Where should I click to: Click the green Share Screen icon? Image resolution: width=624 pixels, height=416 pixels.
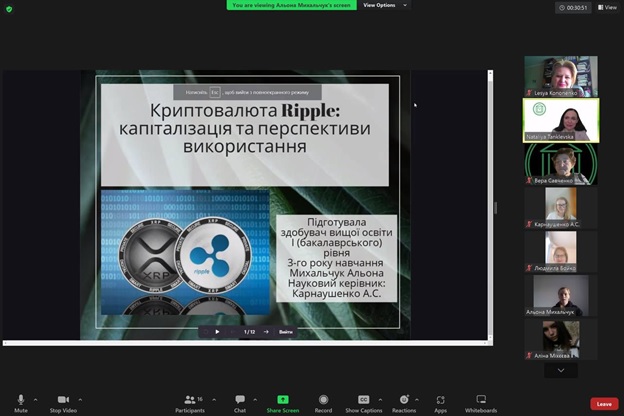[x=283, y=400]
